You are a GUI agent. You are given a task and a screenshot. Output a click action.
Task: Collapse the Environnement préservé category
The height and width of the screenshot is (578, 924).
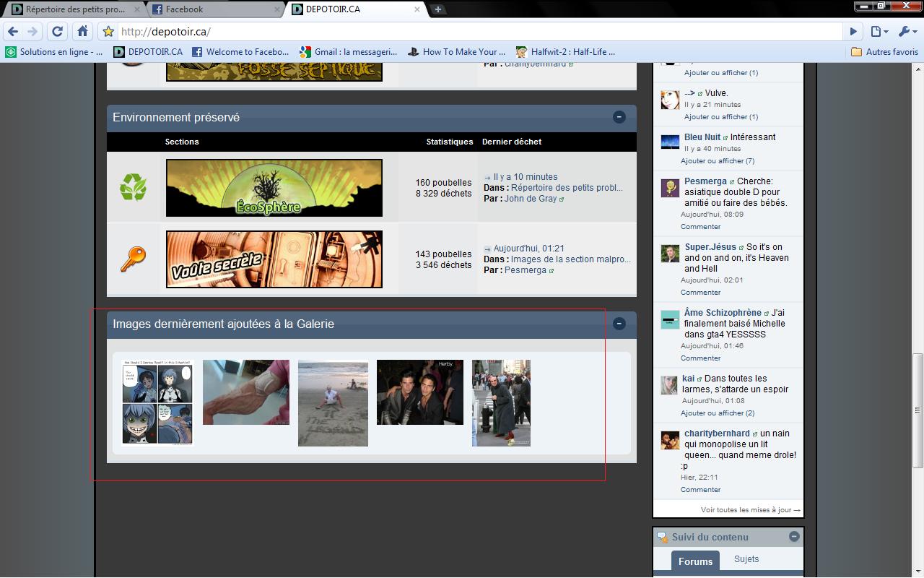pos(619,117)
